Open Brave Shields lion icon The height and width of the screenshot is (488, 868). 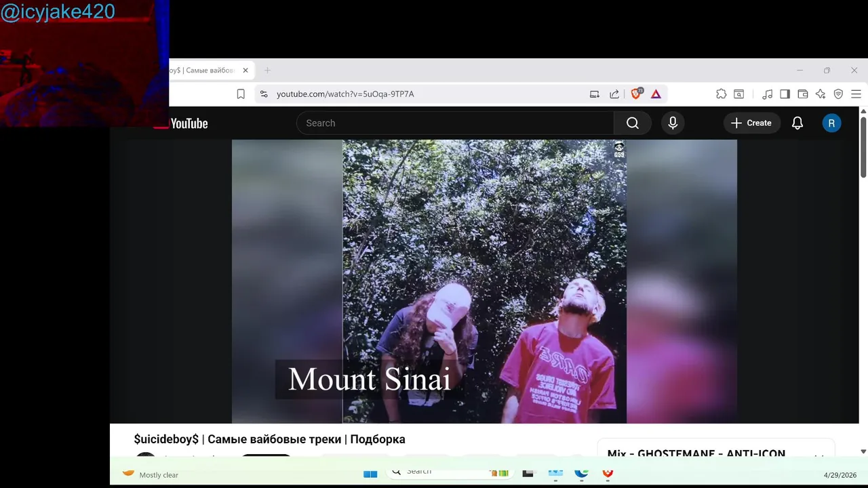click(x=636, y=94)
